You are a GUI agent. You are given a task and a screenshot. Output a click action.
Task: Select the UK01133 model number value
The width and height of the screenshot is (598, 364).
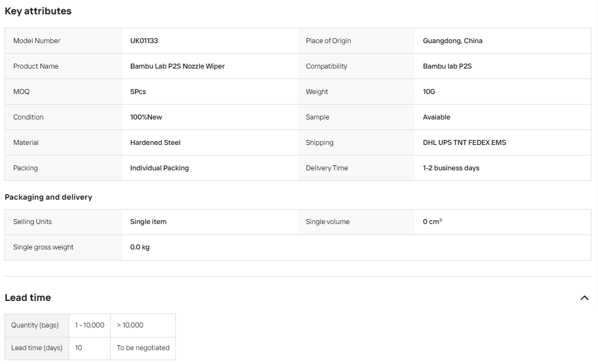coord(144,41)
